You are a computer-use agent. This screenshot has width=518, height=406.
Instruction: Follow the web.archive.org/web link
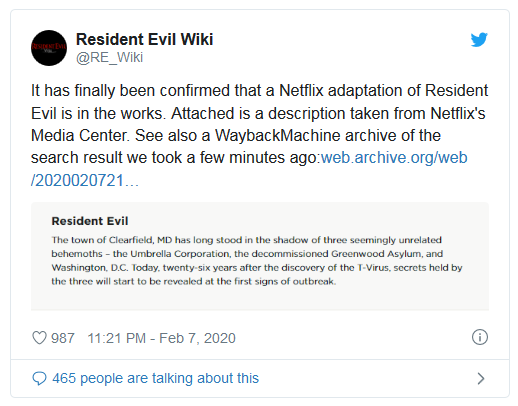tap(394, 158)
